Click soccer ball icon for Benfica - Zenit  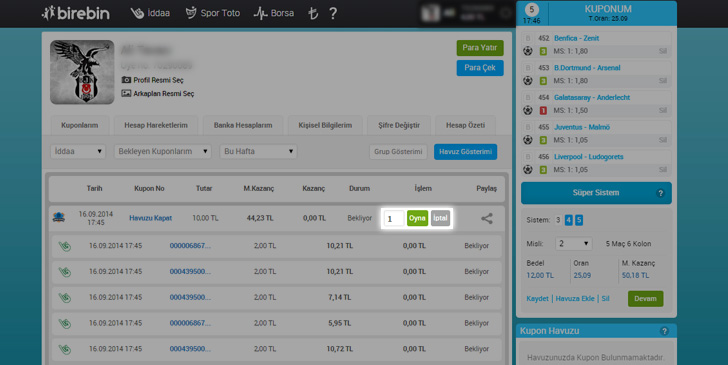click(527, 51)
